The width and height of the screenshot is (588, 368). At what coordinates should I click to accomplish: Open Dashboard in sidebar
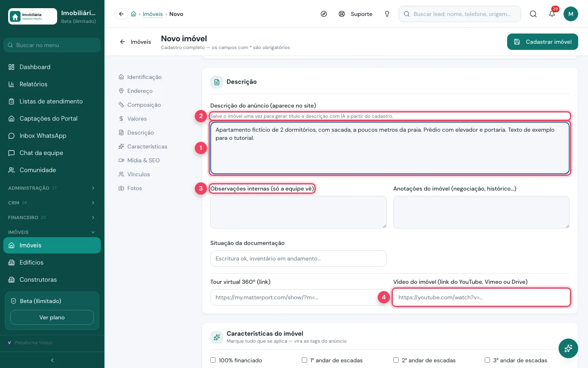click(x=52, y=67)
